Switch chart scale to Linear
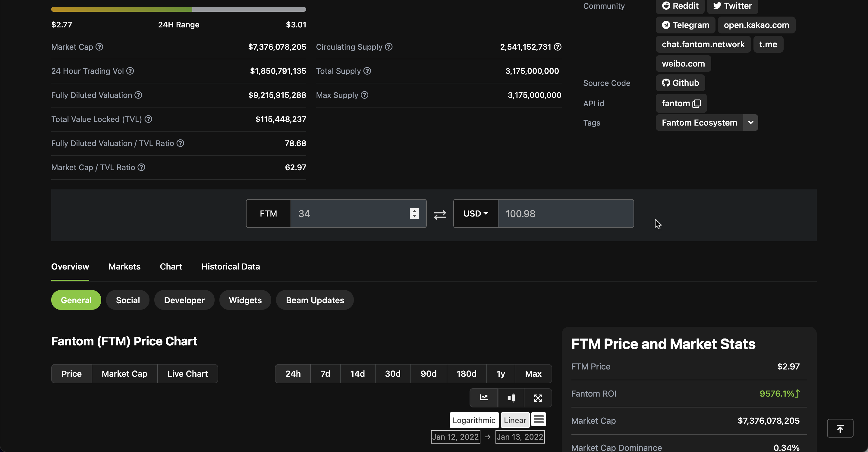The image size is (868, 452). click(515, 420)
